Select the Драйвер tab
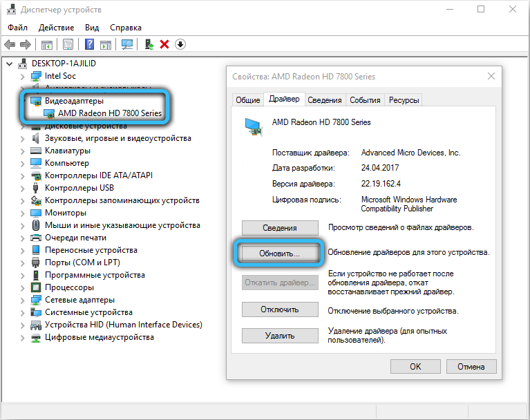530x420 pixels. coord(284,99)
